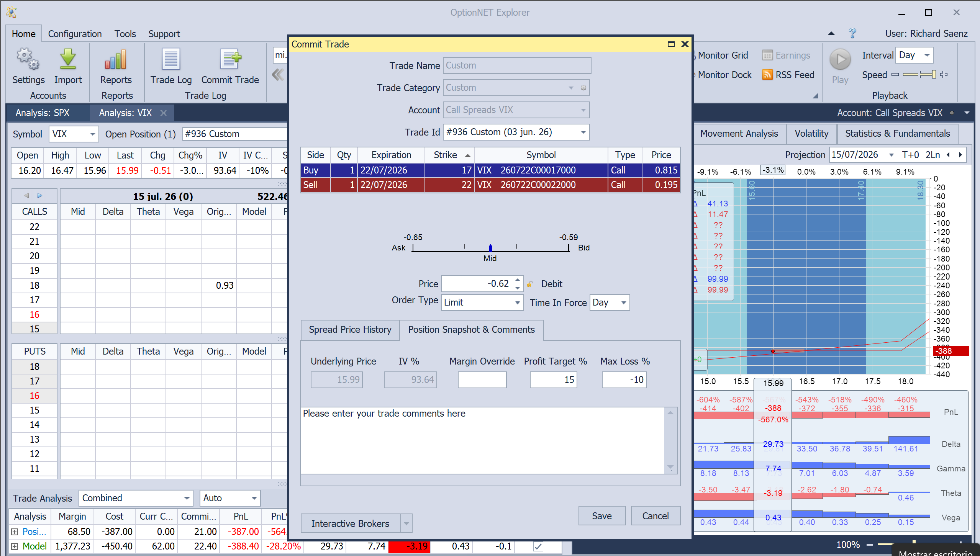This screenshot has height=556, width=980.
Task: Open the Symbol VIX dropdown
Action: [x=92, y=134]
